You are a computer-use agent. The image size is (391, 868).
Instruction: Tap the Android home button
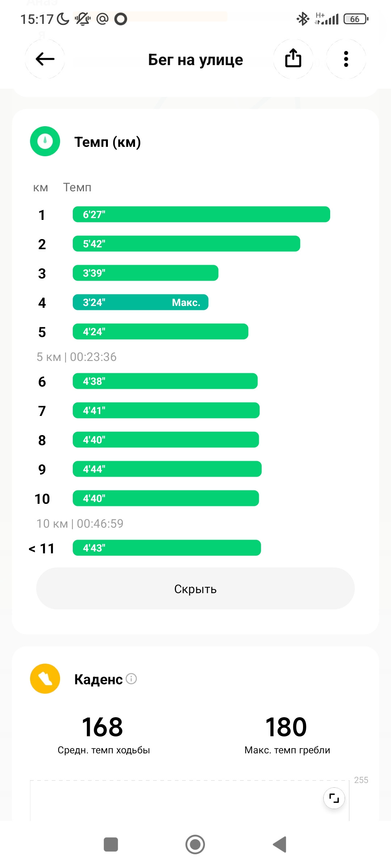(x=195, y=844)
